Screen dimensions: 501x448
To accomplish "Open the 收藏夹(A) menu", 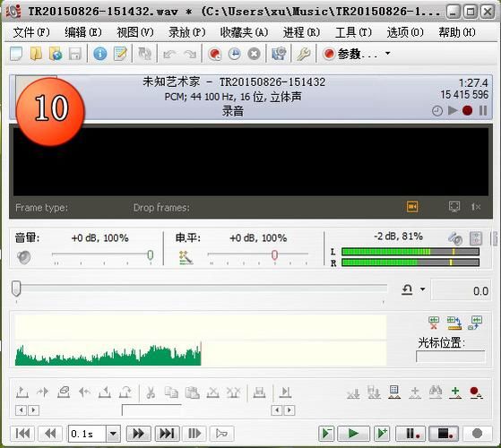I will tap(244, 32).
